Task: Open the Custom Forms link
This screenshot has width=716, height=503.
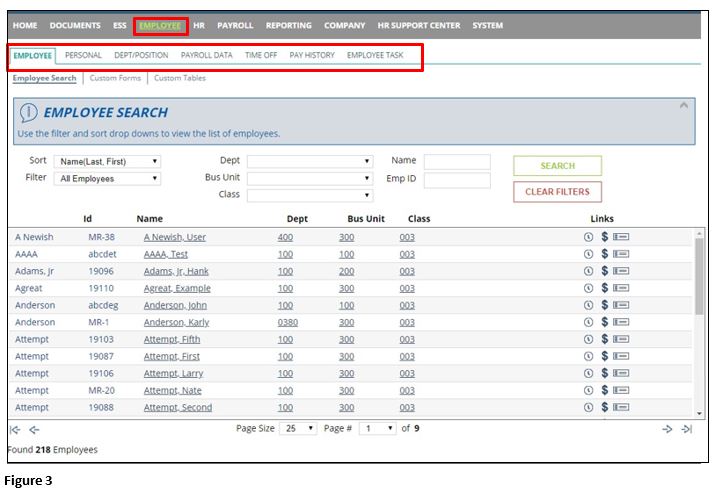Action: (x=115, y=78)
